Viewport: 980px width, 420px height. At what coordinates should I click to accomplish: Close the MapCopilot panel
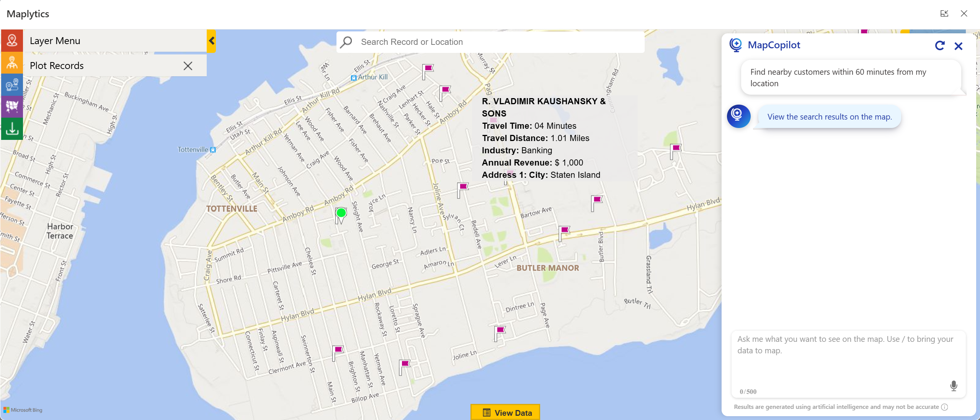click(x=959, y=46)
